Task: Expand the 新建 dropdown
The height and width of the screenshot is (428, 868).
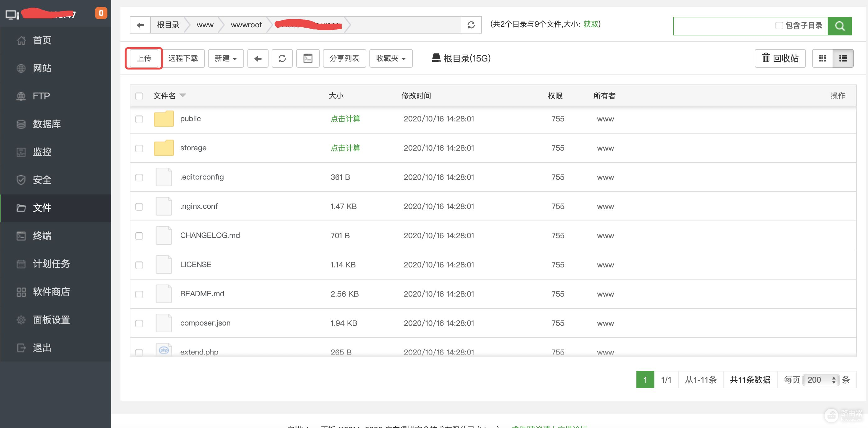Action: coord(226,58)
